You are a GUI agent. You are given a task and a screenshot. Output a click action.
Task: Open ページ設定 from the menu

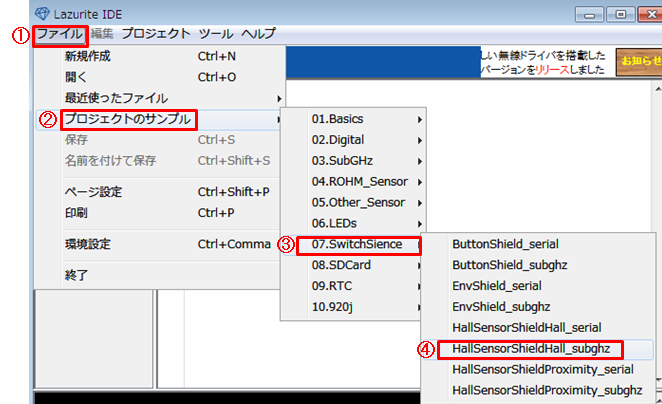160,192
